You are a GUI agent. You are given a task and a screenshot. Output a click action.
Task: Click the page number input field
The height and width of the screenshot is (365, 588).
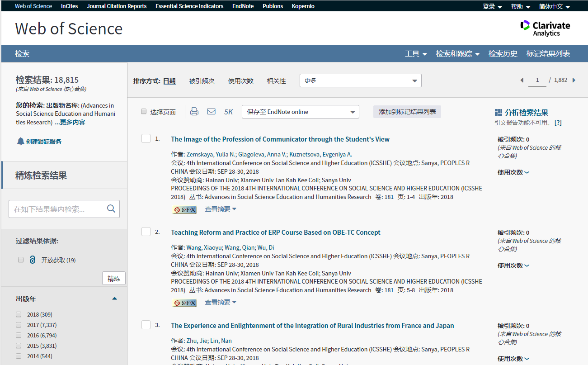tap(537, 80)
